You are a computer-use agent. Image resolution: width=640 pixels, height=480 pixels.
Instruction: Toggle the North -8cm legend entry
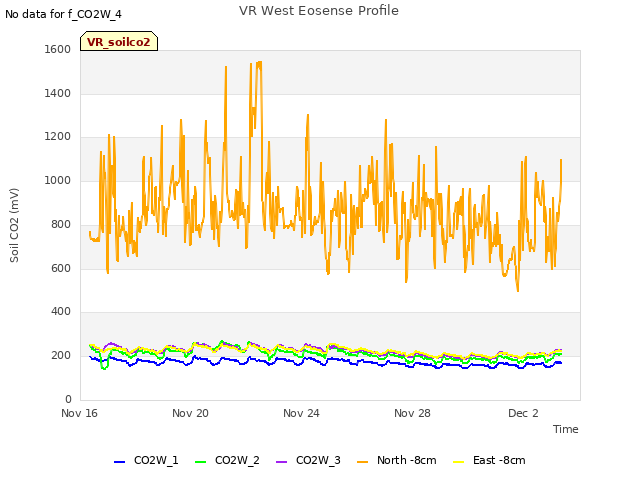tap(397, 460)
